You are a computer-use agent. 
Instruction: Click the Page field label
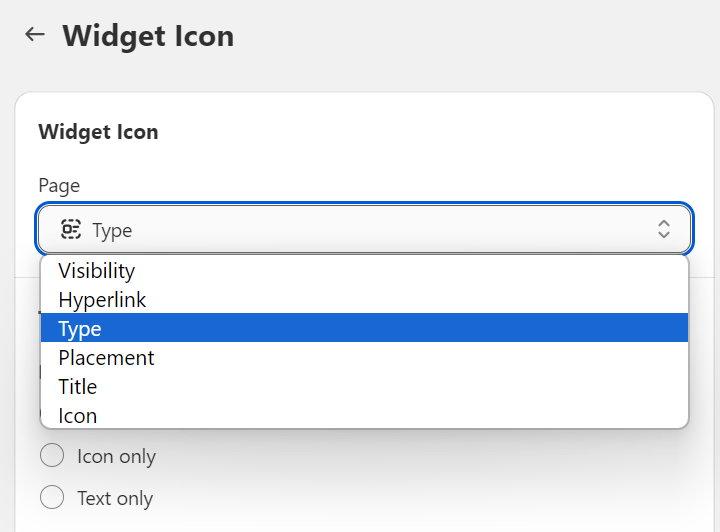tap(59, 186)
